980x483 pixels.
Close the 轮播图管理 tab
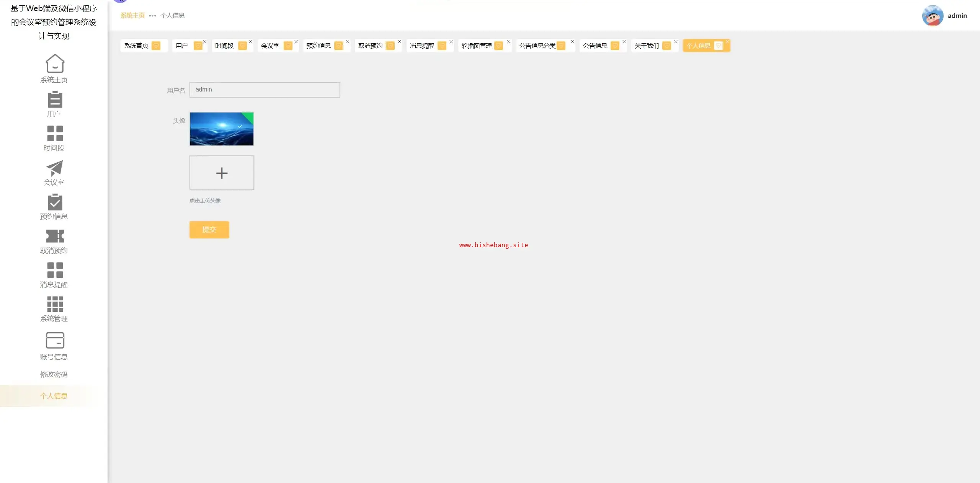coord(509,42)
